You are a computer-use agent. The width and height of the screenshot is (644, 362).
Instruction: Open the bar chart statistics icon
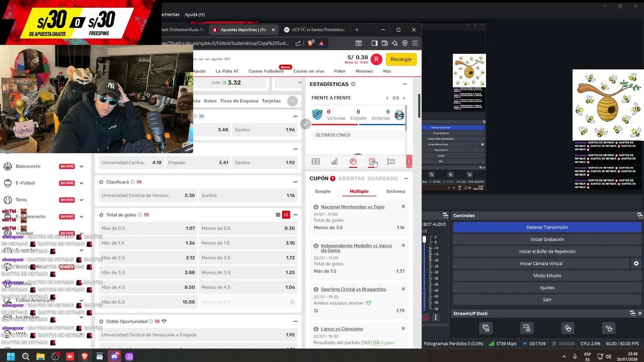click(334, 161)
